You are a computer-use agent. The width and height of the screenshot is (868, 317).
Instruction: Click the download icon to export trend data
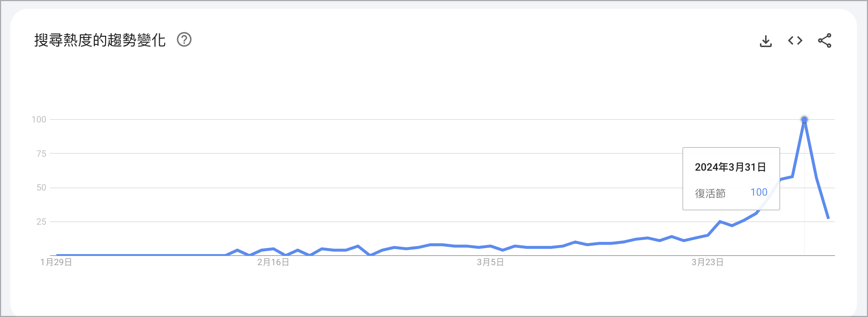(766, 40)
